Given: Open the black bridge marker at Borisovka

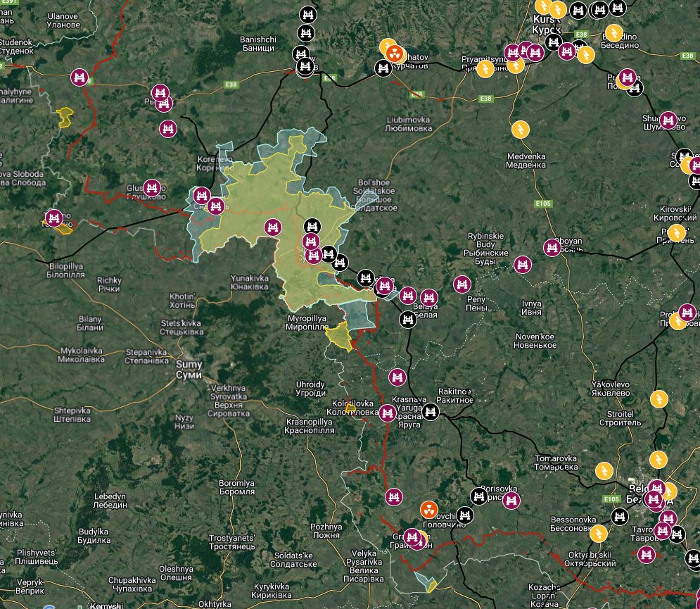Looking at the screenshot, I should coord(479,496).
